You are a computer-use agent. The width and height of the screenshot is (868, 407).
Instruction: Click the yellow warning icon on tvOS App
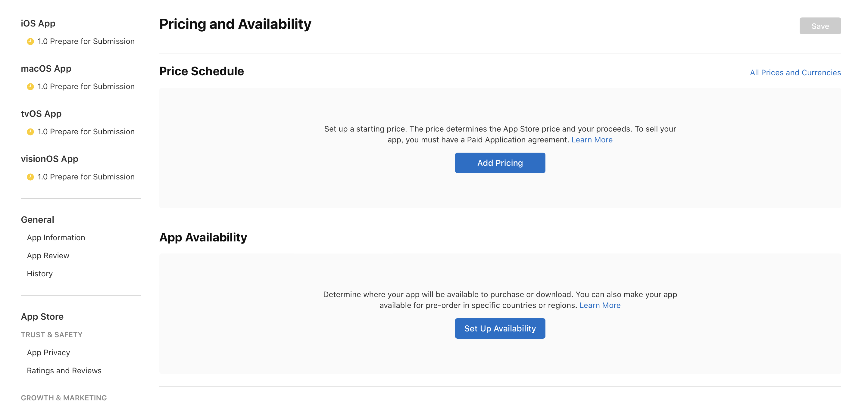tap(30, 131)
